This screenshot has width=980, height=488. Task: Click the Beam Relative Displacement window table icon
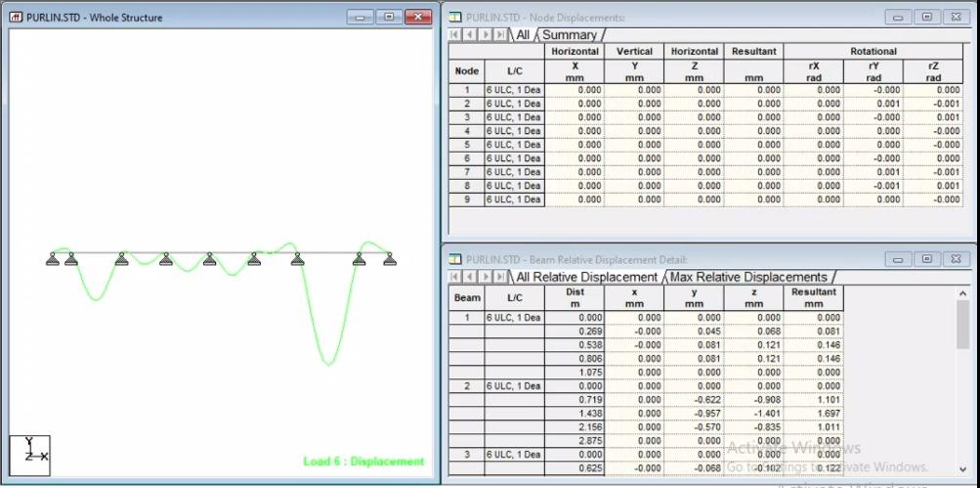point(455,259)
